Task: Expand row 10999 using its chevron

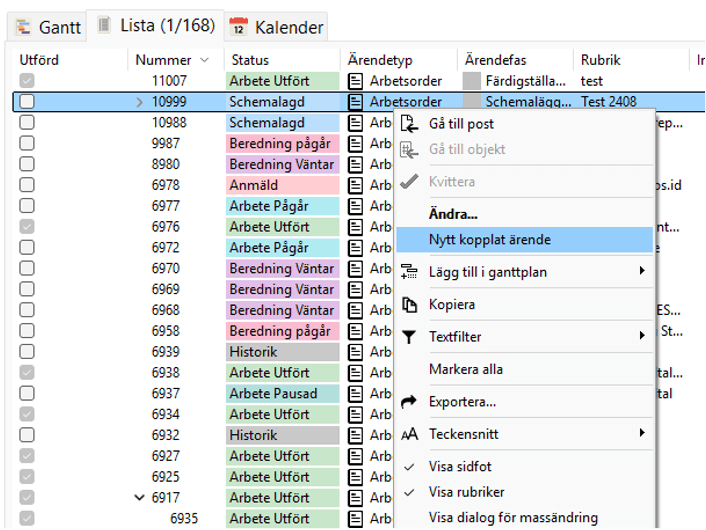Action: 140,102
